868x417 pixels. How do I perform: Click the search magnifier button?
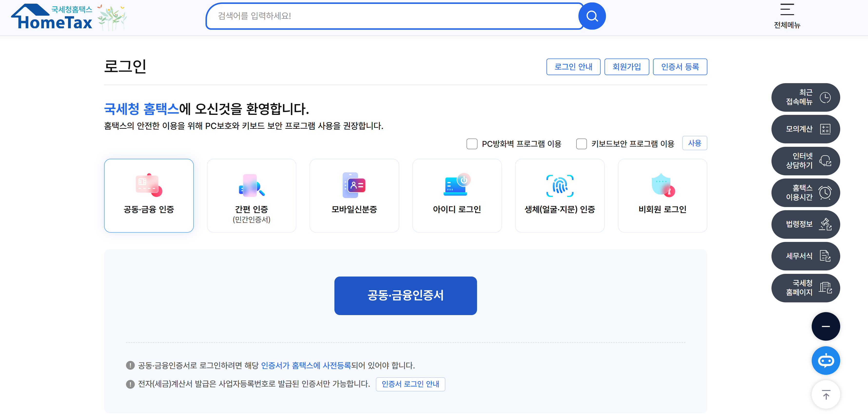[x=592, y=16]
